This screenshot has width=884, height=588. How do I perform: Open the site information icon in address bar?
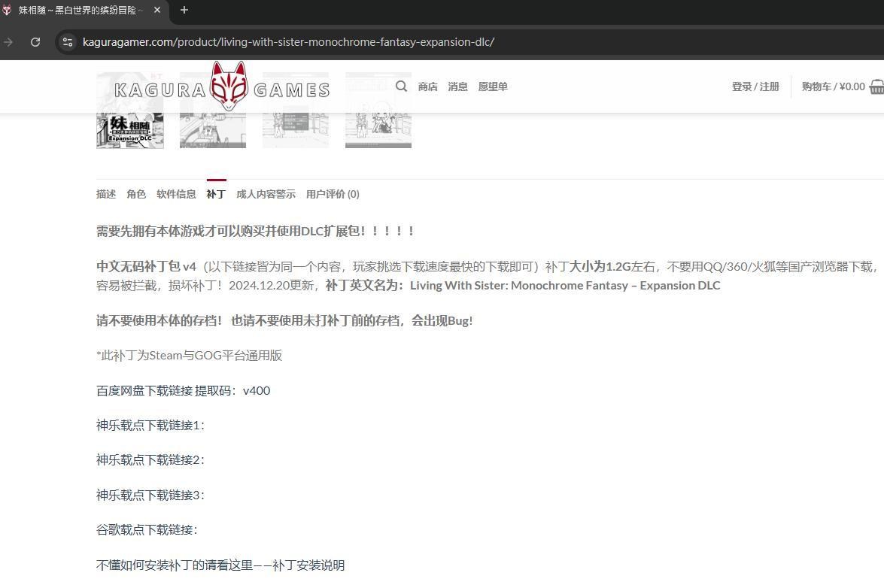(x=68, y=42)
